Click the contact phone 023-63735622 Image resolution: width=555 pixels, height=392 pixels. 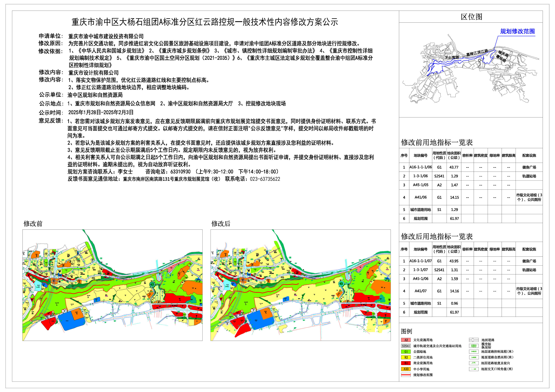265,179
